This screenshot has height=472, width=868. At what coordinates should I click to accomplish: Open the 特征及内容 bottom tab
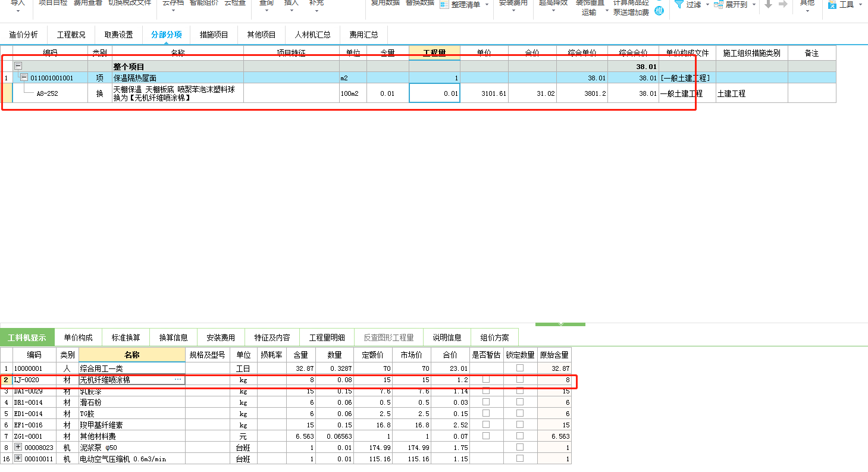coord(272,337)
